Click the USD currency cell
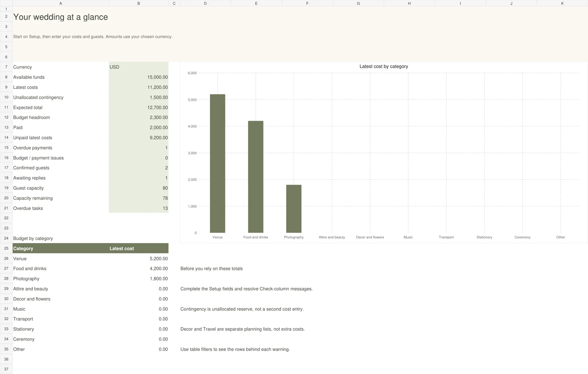Screen dimensions: 588x374 [x=139, y=67]
